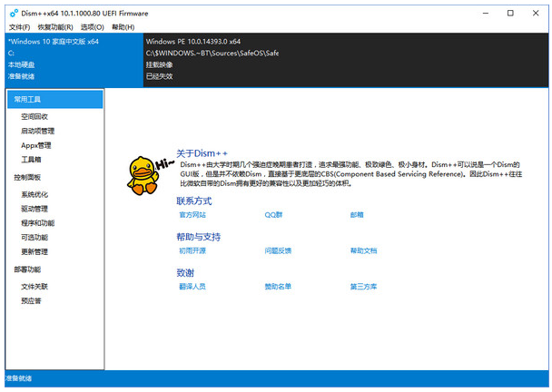Select the 控制面板 category
552x392 pixels.
27,177
